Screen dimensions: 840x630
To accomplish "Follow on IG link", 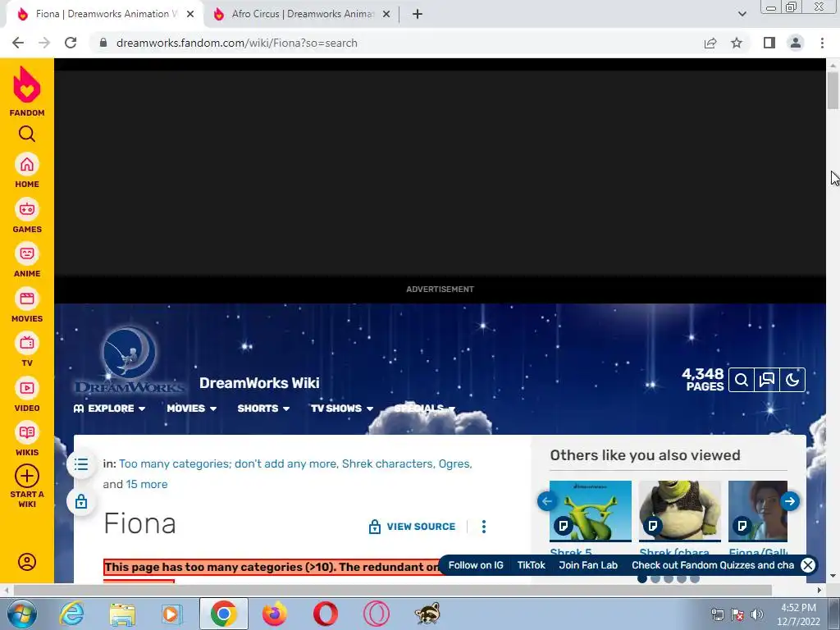I will pos(476,565).
